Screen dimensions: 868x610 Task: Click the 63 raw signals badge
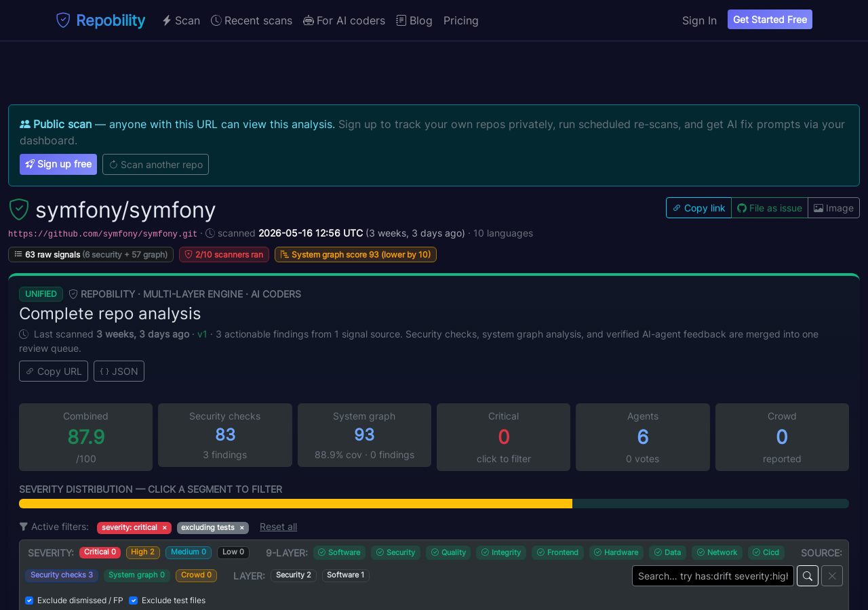tap(91, 254)
